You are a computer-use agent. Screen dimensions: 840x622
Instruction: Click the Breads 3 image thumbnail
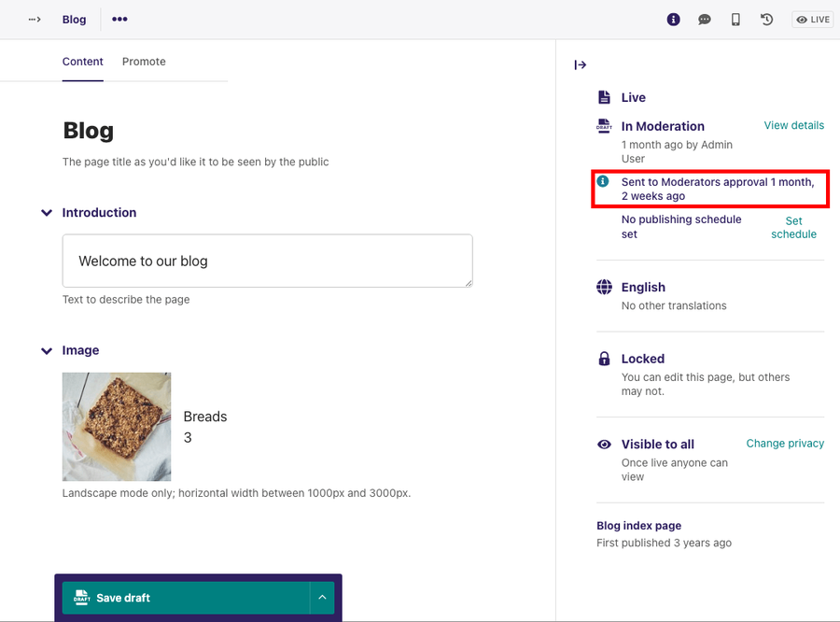(x=117, y=427)
